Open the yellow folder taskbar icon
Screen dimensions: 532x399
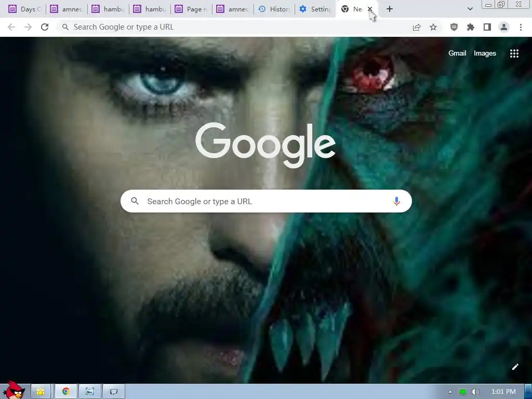(x=41, y=392)
